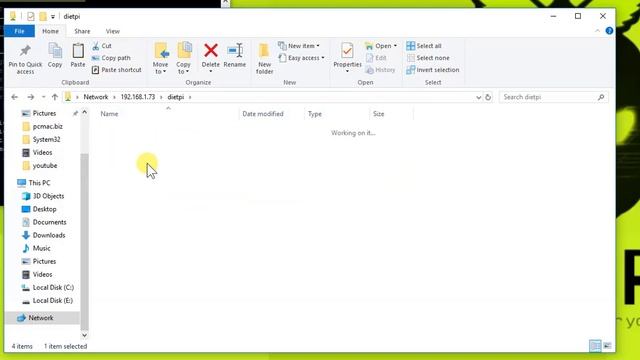Click the Edit ribbon button

click(376, 58)
